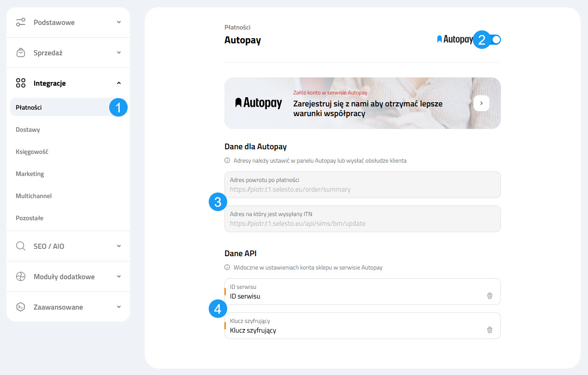Expand the Podstawowe section chevron

[x=119, y=23]
